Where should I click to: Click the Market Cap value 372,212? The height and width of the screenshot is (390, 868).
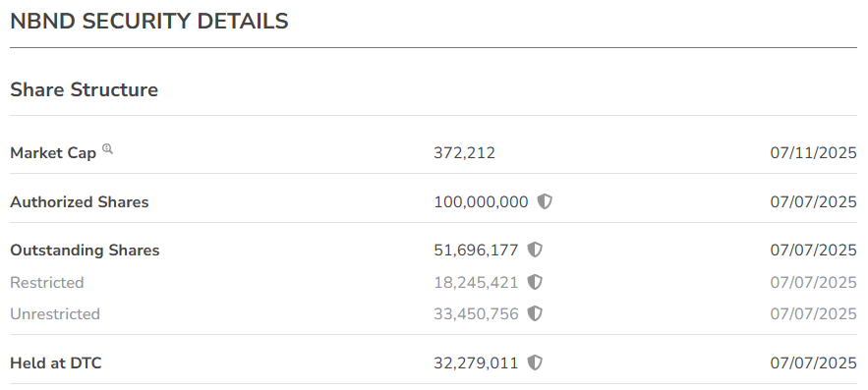click(x=464, y=152)
